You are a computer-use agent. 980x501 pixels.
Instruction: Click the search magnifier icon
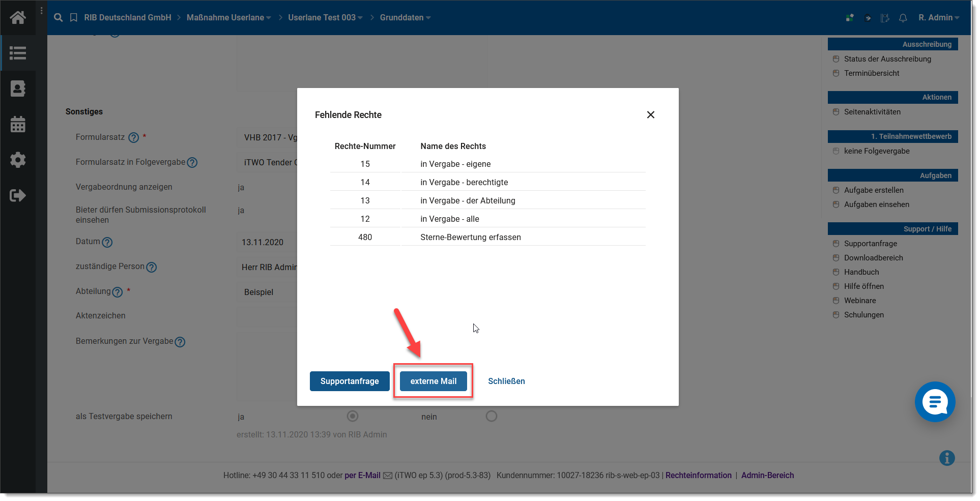(x=59, y=18)
